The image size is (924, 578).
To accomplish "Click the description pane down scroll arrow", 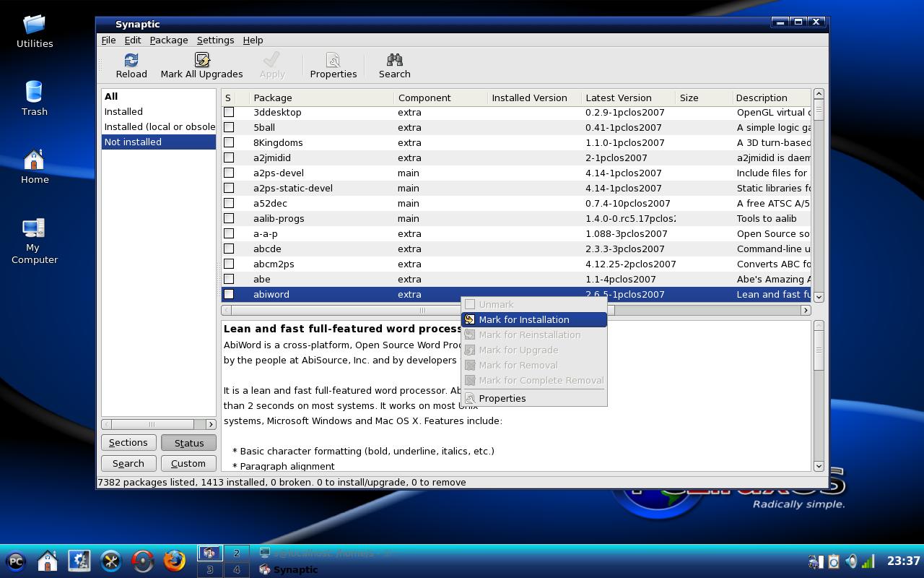I will point(819,466).
